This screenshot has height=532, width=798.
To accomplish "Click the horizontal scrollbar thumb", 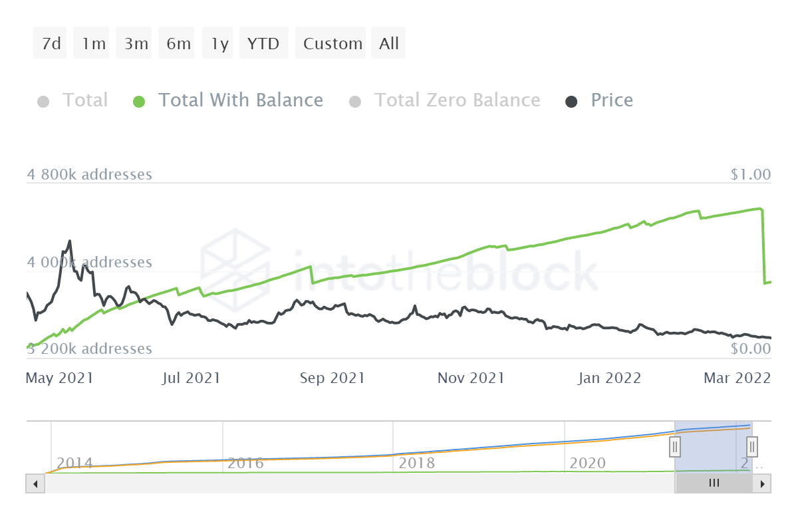I will point(714,483).
